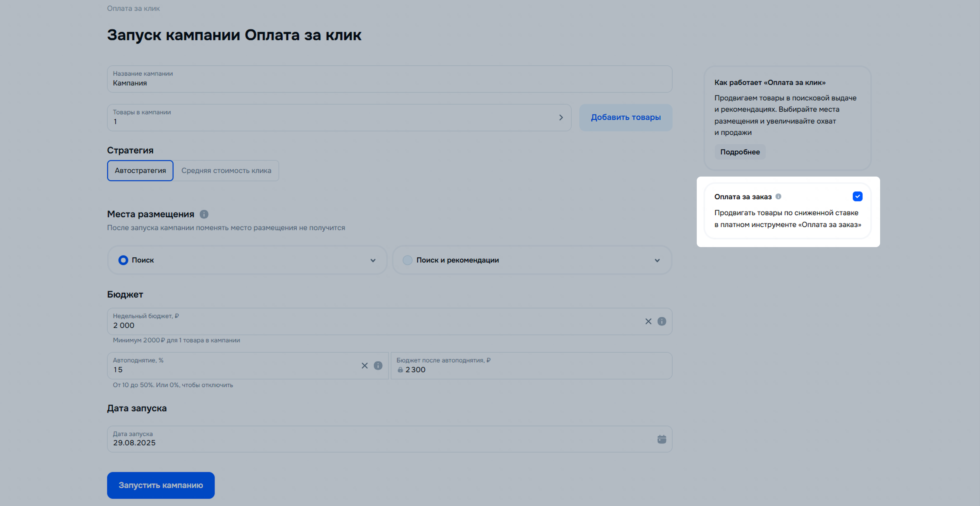Select the Поиск и рекомендации radio button
The height and width of the screenshot is (506, 980).
coord(407,260)
